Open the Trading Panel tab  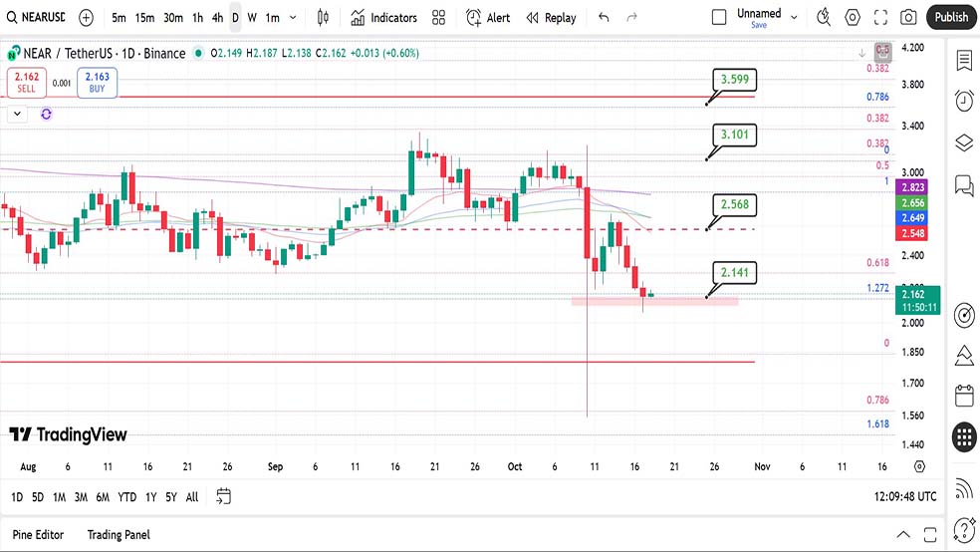tap(118, 535)
